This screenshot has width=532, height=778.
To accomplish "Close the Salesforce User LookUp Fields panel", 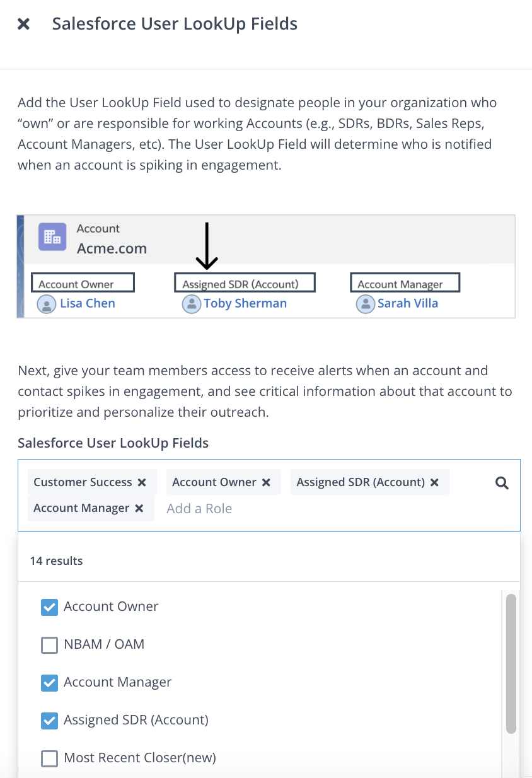I will 23,25.
